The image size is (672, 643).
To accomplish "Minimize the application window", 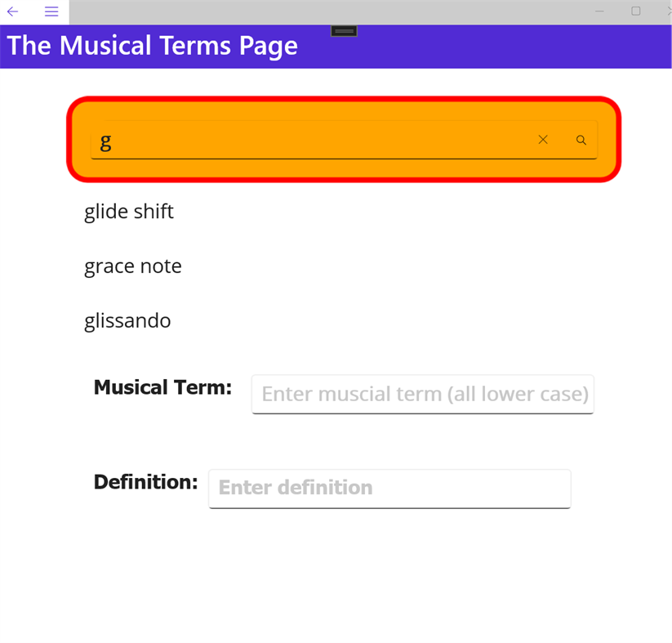I will (600, 11).
